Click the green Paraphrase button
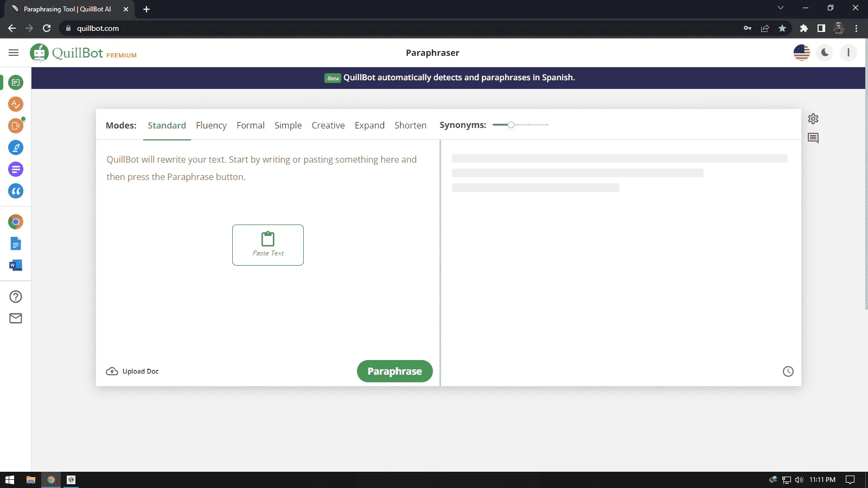Image resolution: width=868 pixels, height=488 pixels. pos(394,371)
